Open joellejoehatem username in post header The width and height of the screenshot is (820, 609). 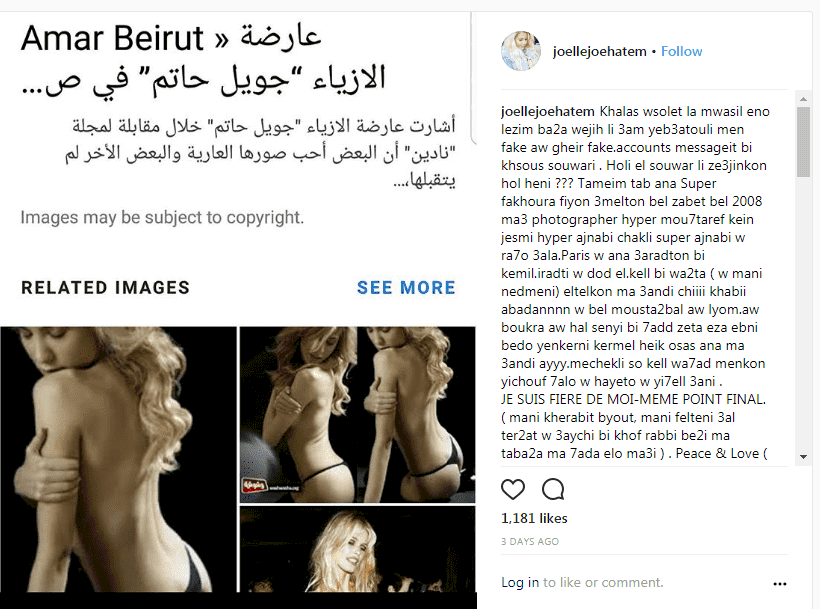click(x=599, y=51)
